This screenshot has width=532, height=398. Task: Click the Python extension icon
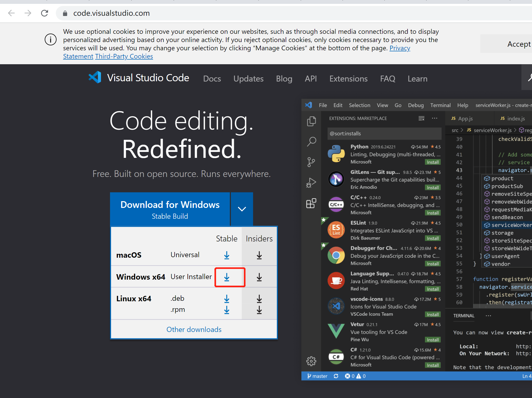click(x=336, y=154)
